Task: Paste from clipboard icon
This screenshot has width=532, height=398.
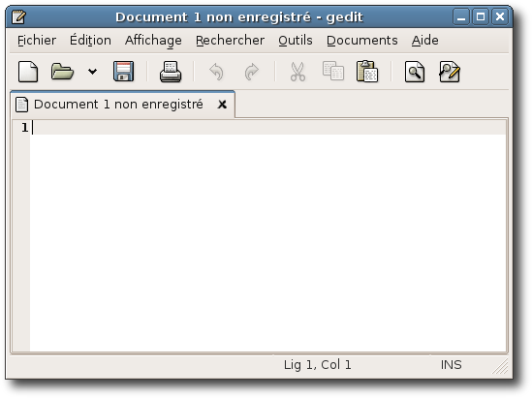Action: 367,72
